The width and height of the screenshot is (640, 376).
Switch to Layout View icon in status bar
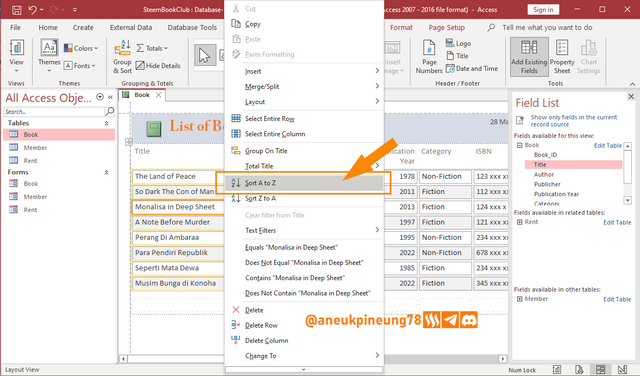(600, 369)
